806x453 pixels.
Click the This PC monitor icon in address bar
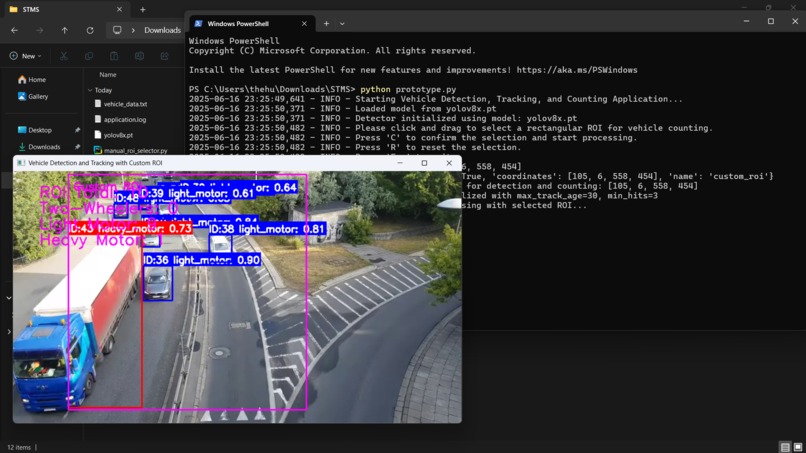point(117,30)
